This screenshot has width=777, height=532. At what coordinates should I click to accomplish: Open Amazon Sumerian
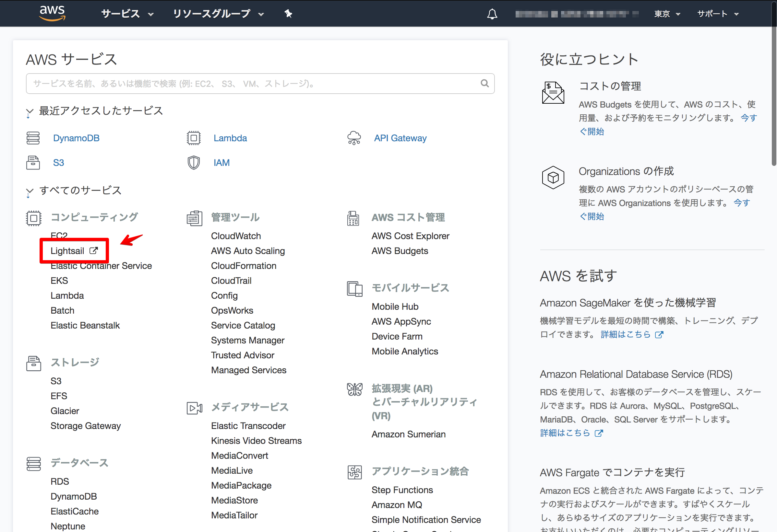tap(408, 434)
